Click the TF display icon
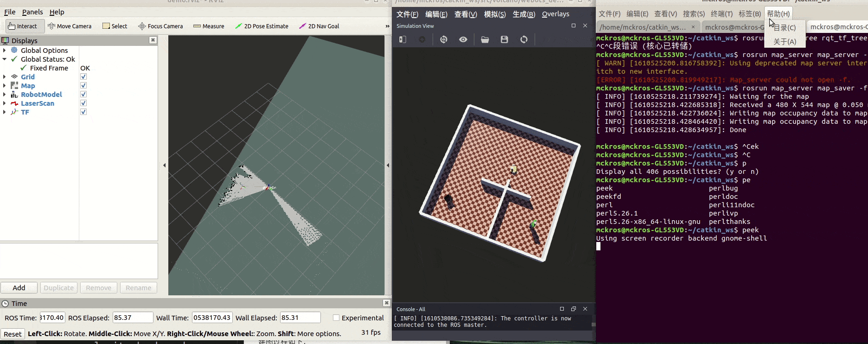The width and height of the screenshot is (868, 344). [14, 112]
